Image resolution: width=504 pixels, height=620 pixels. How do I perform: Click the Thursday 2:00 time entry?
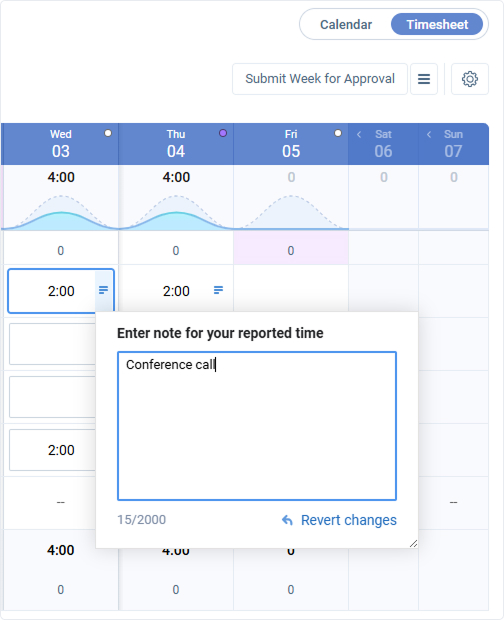coord(176,291)
